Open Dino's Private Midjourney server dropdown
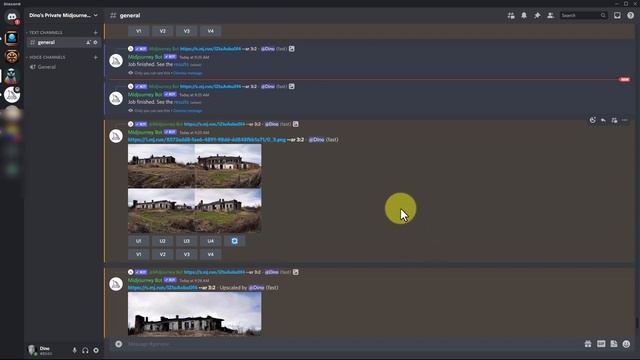 pyautogui.click(x=63, y=16)
